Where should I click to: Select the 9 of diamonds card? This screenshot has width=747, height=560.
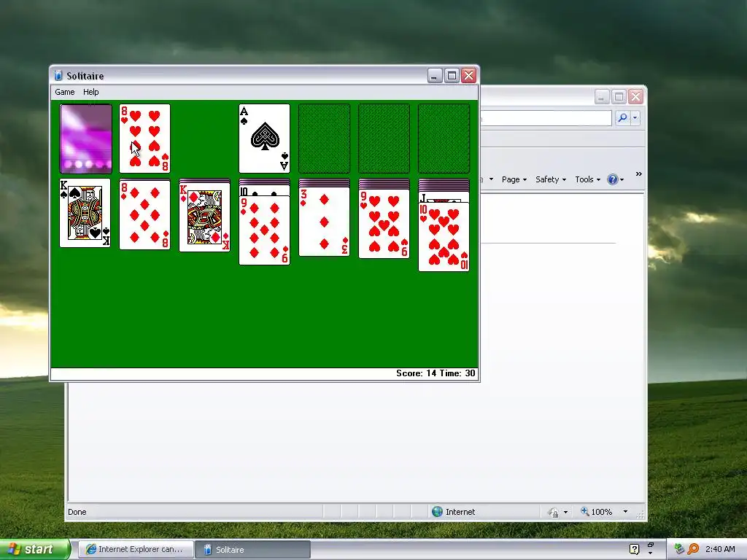coord(264,230)
